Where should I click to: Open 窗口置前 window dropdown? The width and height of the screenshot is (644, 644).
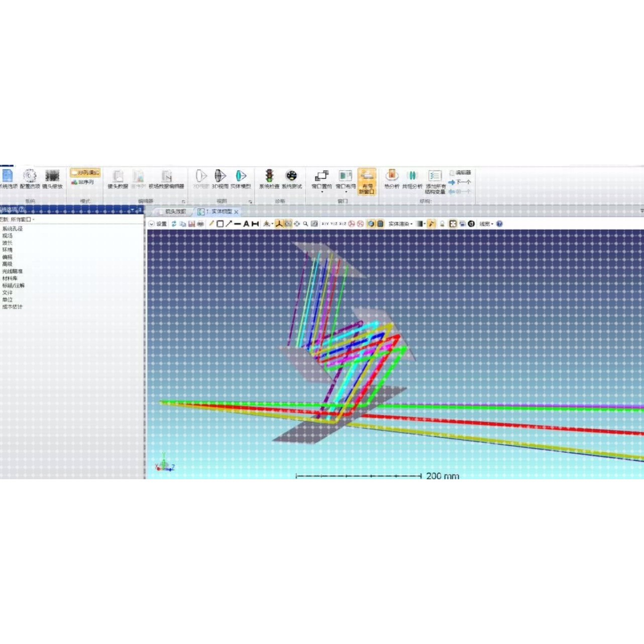321,181
